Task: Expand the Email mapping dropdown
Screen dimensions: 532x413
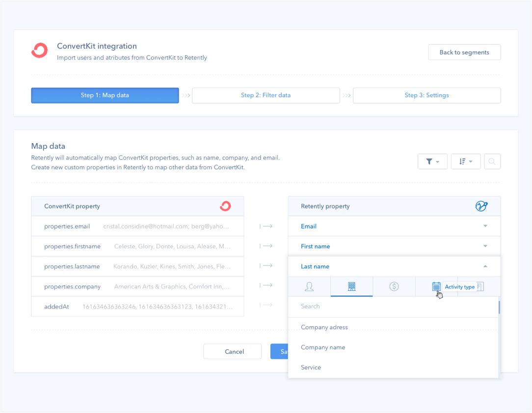Action: (485, 226)
